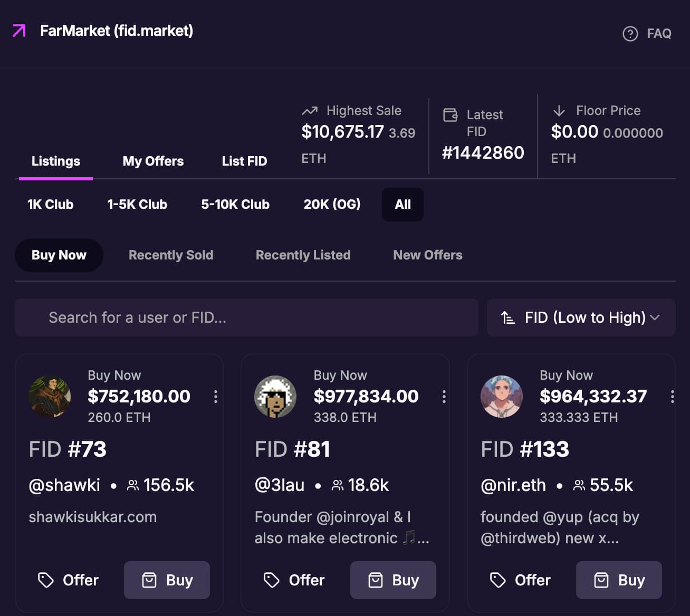The image size is (690, 616).
Task: Open three-dot menu on FID #133 card
Action: coord(672,397)
